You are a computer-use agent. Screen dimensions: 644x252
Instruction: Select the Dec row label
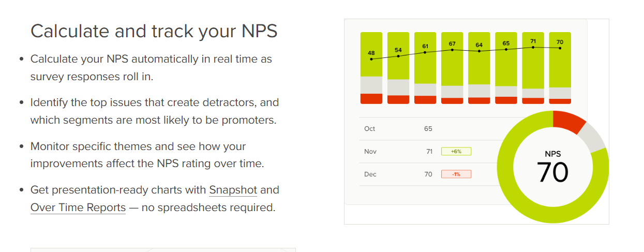click(x=370, y=174)
